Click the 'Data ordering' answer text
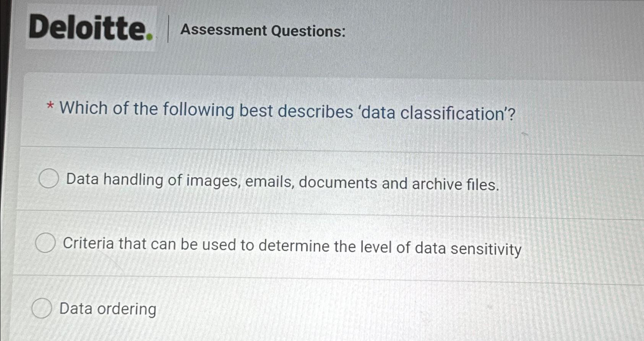 coord(108,309)
